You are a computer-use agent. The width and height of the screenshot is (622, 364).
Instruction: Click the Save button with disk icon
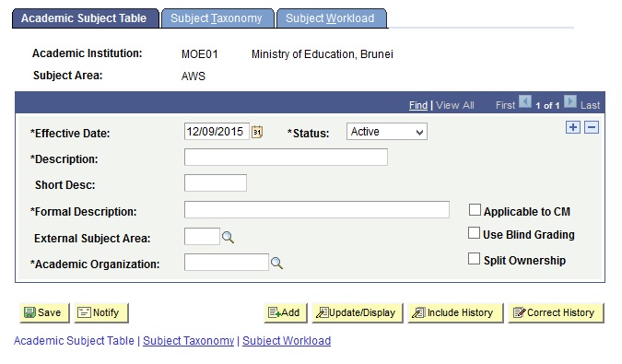click(x=44, y=312)
